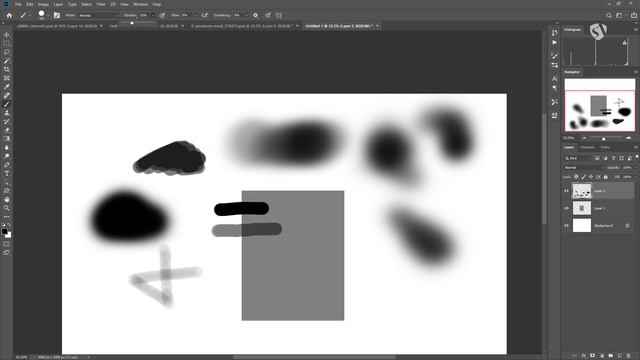Select the Magic Wand tool
The width and height of the screenshot is (640, 360).
click(x=7, y=61)
